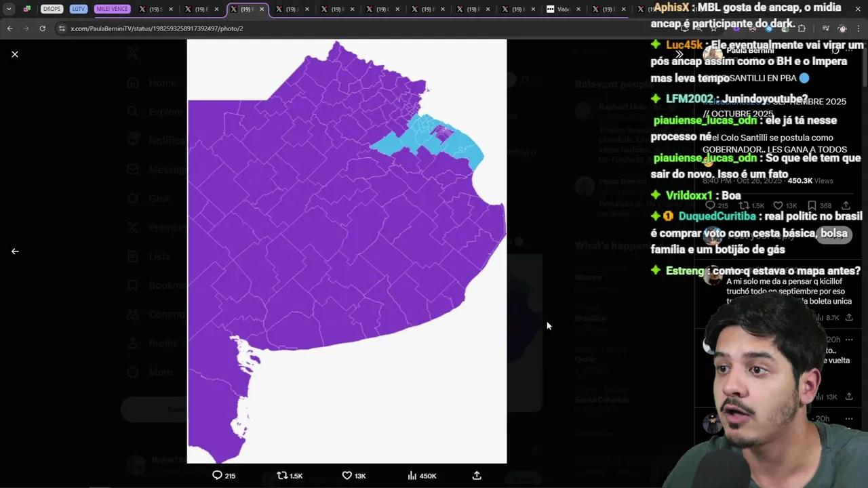Click the Buenos Aires province map image
This screenshot has height=488, width=868.
coord(347,251)
